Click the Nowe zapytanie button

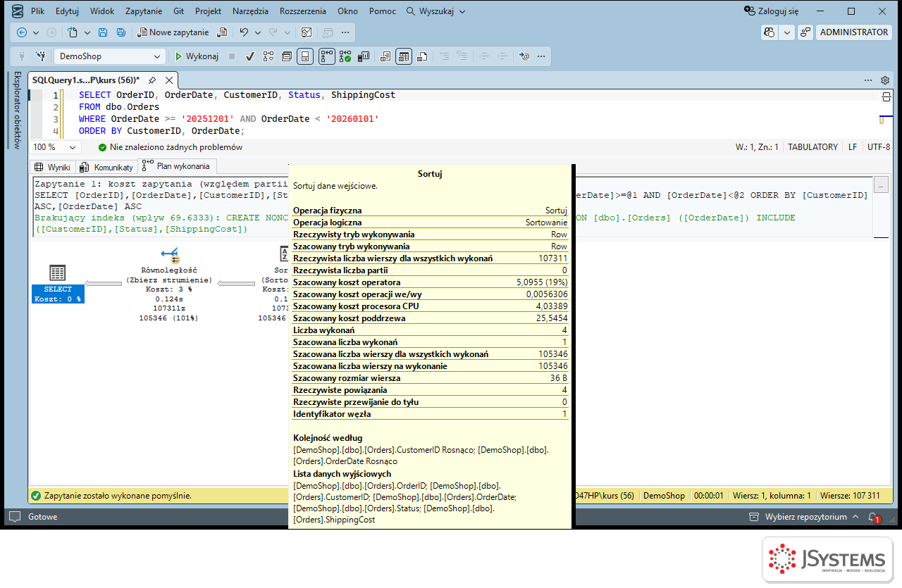click(173, 32)
